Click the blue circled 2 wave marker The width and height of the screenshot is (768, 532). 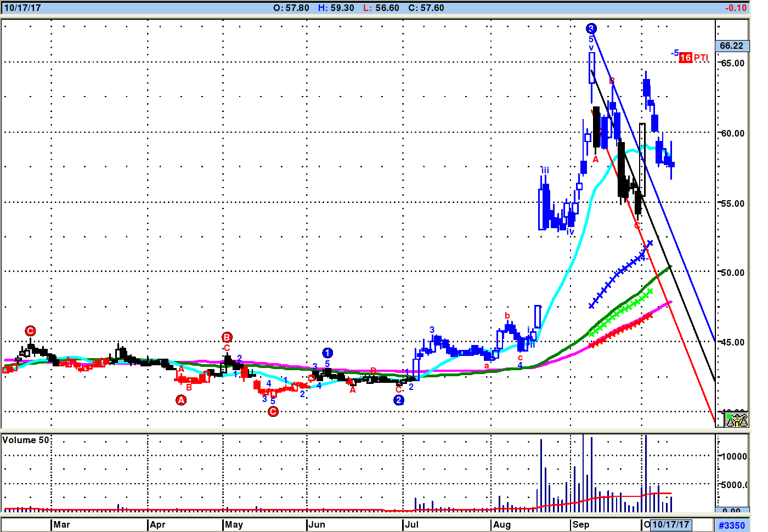click(x=399, y=400)
